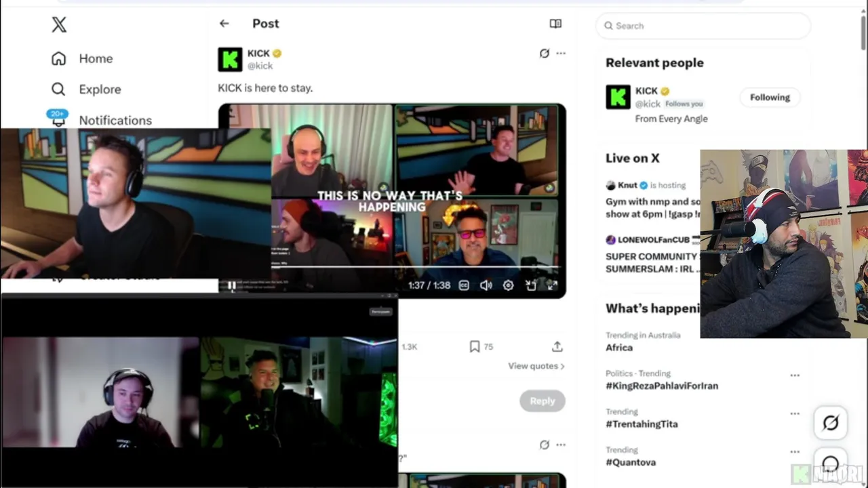Click the Relevant people heading
Screen dimensions: 868x488
click(654, 62)
